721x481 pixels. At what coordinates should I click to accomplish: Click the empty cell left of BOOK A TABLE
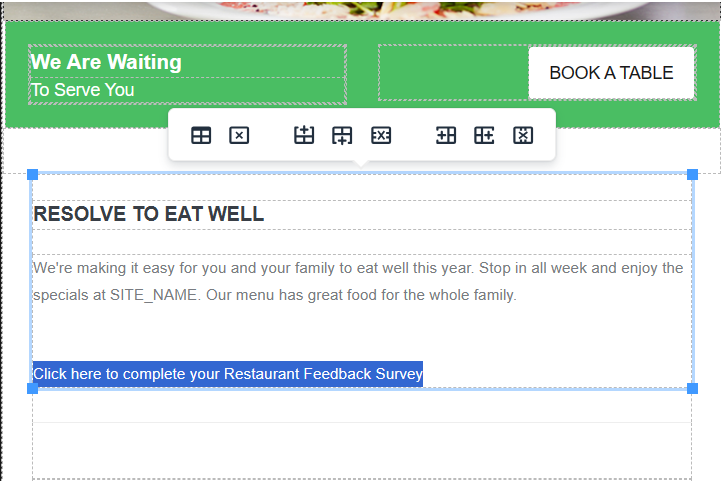(453, 72)
